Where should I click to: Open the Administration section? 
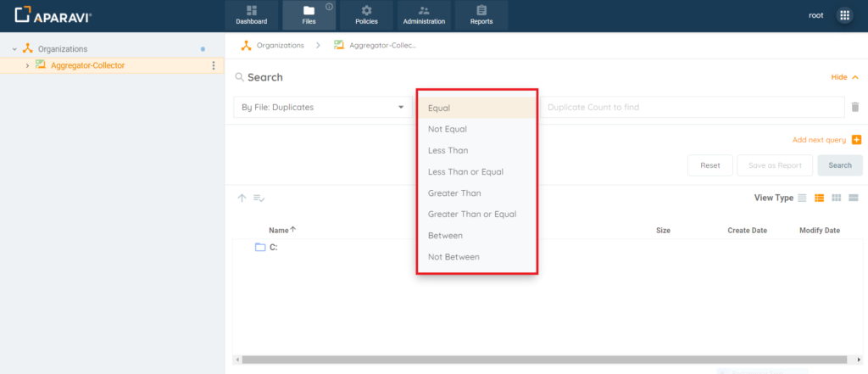[x=424, y=15]
